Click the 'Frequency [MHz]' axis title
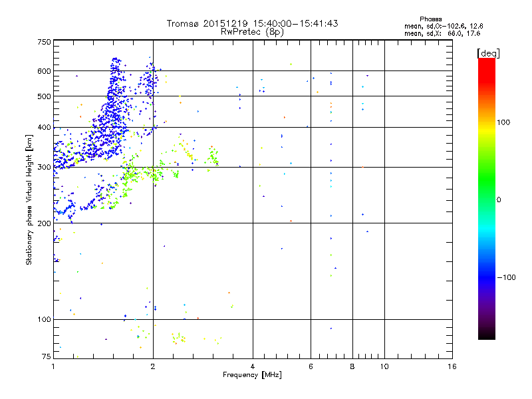This screenshot has width=532, height=399. pos(252,375)
